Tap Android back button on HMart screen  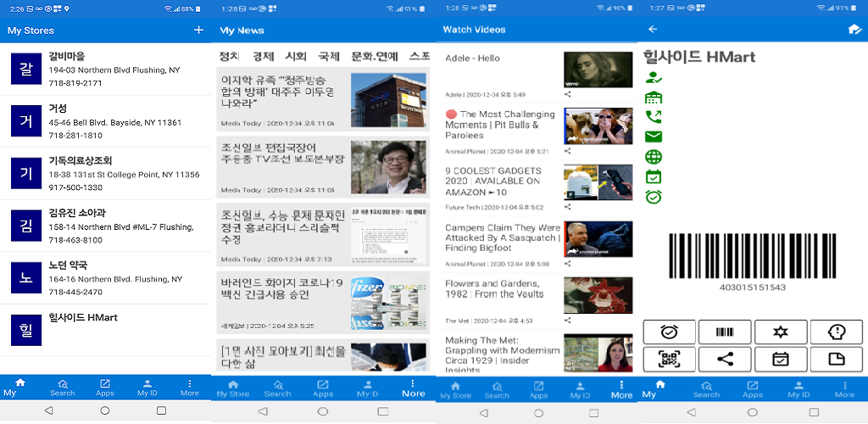pos(691,412)
